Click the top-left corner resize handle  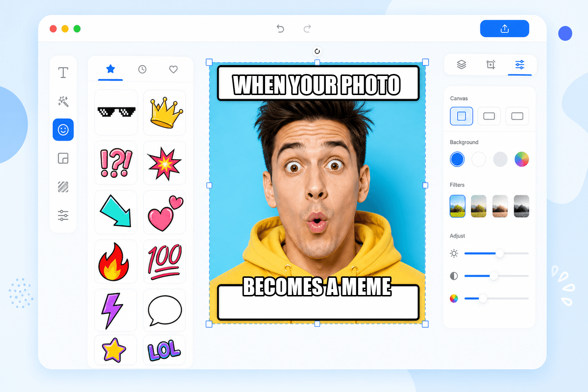[x=209, y=62]
